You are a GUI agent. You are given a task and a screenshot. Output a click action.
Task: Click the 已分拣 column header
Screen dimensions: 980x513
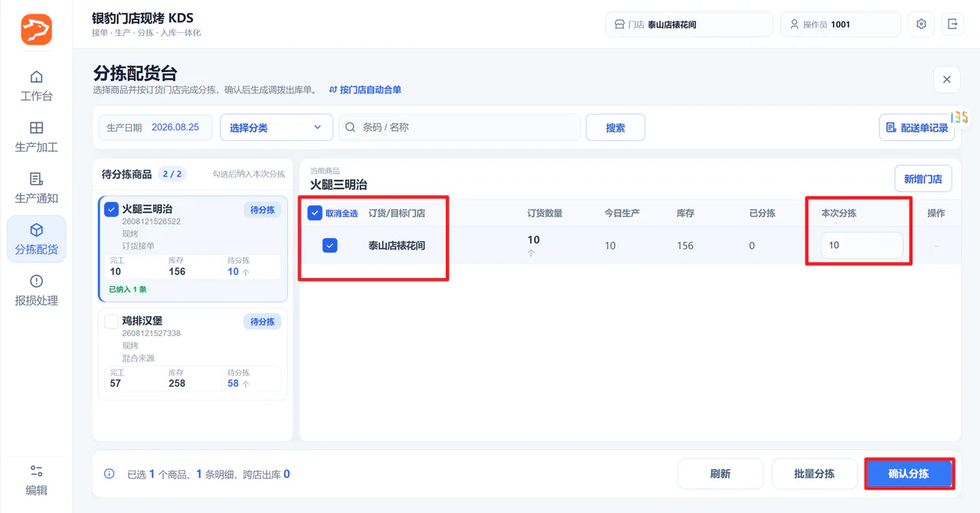[763, 213]
